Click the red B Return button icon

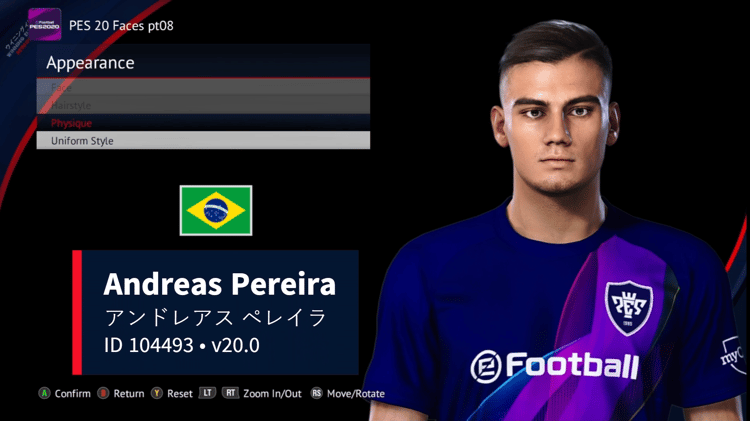pyautogui.click(x=103, y=393)
